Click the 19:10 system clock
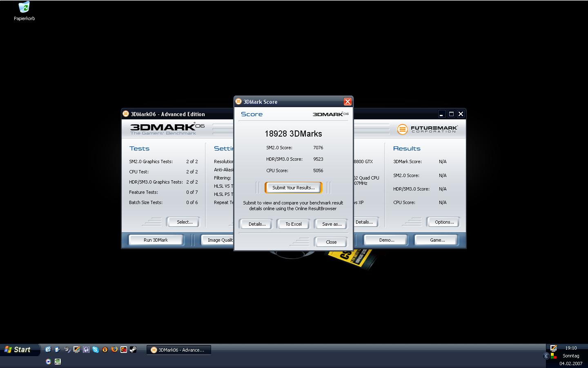 point(571,348)
